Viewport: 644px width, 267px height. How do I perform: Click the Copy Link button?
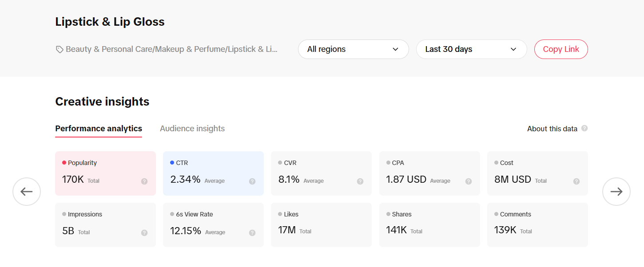[x=561, y=49]
